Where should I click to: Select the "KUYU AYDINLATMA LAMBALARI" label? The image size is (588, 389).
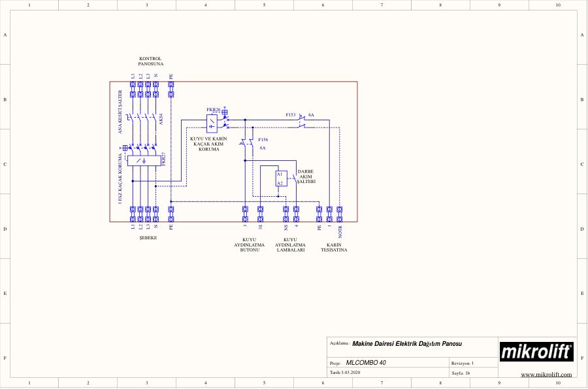(x=290, y=245)
